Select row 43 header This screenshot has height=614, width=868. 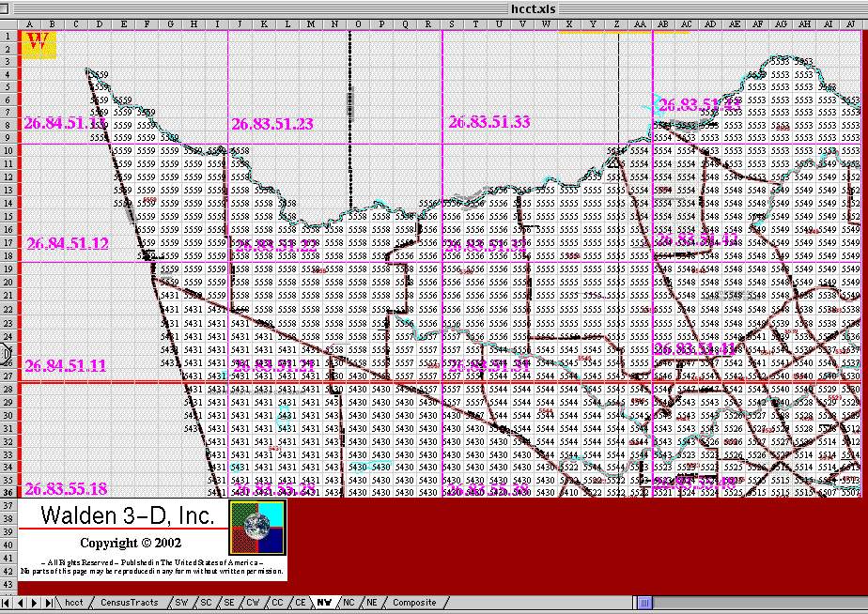8,584
